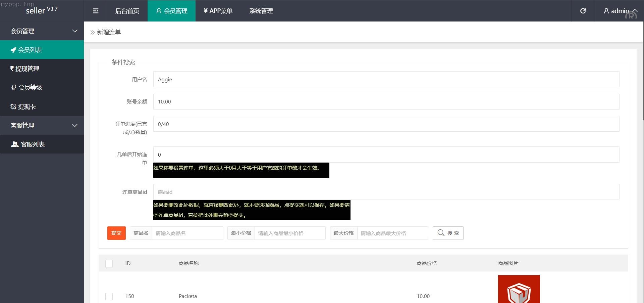Click the icon beside 会员等级
This screenshot has height=303, width=644.
pos(13,88)
